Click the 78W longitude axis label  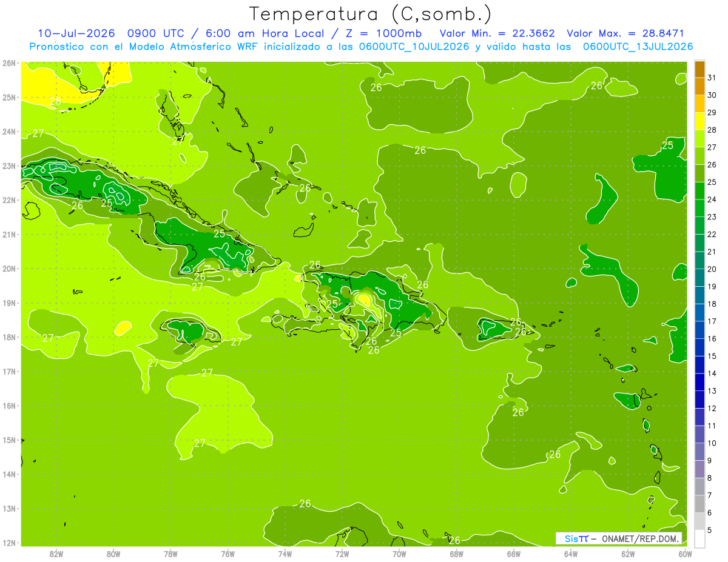point(170,554)
